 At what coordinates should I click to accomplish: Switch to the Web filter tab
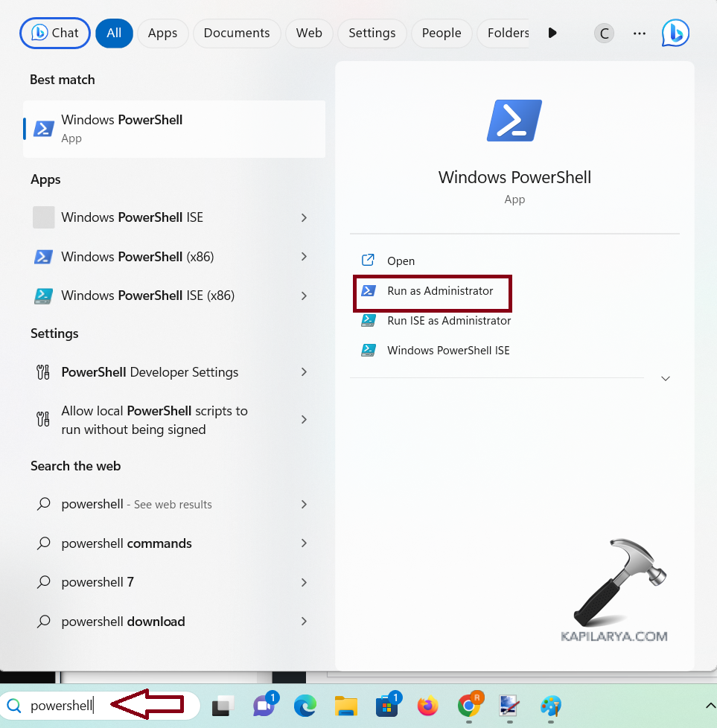[309, 33]
